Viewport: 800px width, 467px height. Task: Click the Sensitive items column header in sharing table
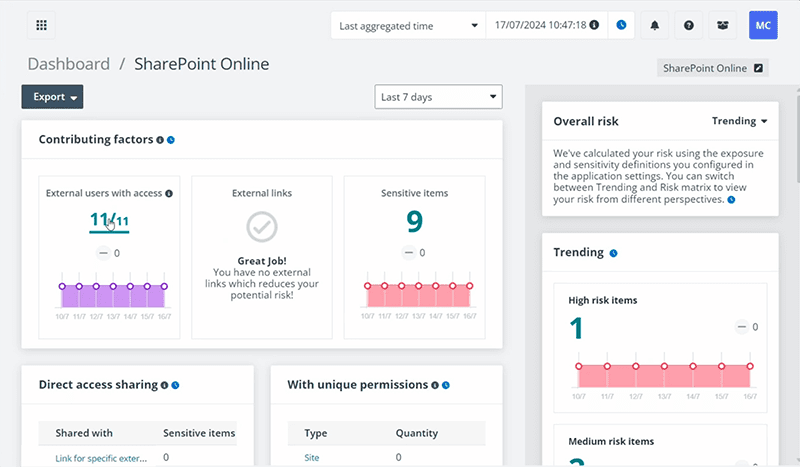click(199, 433)
